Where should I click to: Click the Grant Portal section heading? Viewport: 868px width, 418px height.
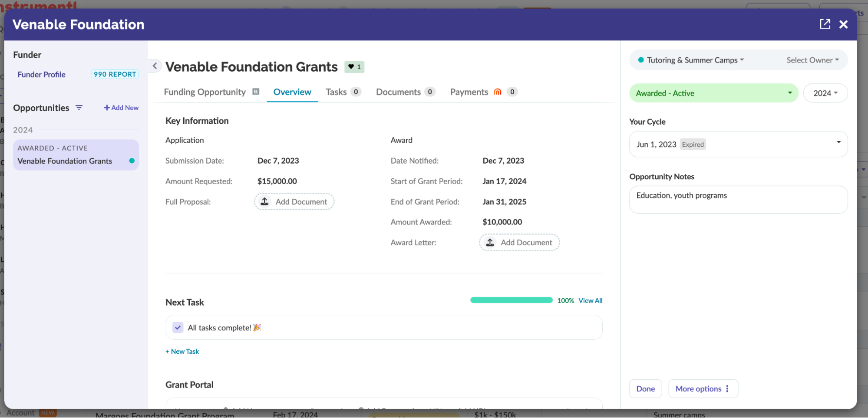[189, 385]
